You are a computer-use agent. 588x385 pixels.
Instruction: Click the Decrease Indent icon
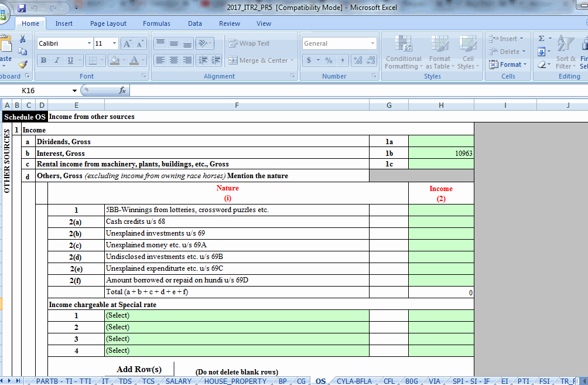(x=203, y=60)
